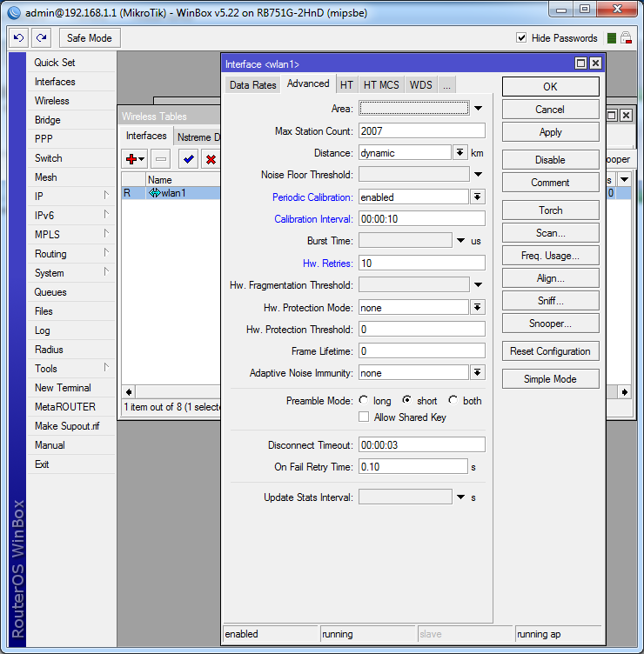Open the Interfaces tab in Wireless Tables

point(146,136)
